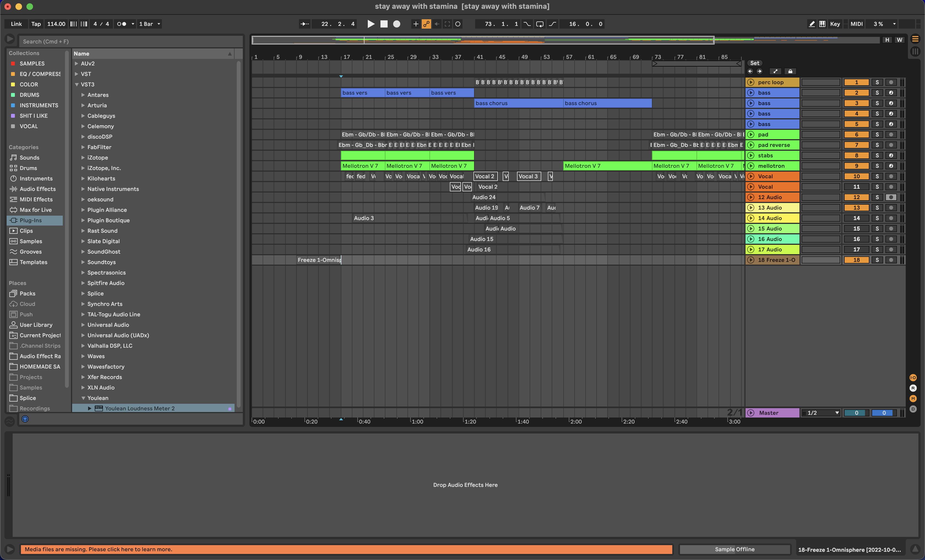The height and width of the screenshot is (560, 925).
Task: Activate the Automation Mode icon in transport
Action: tap(426, 24)
